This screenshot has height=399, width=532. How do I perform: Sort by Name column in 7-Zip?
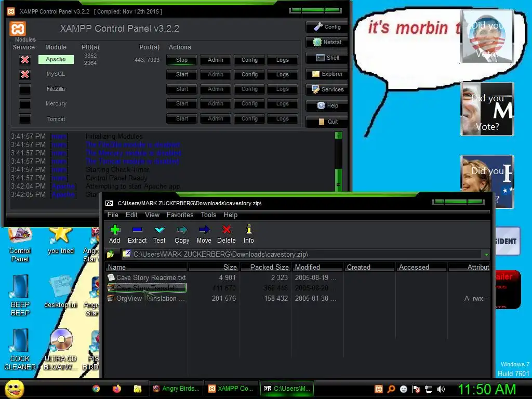point(146,267)
